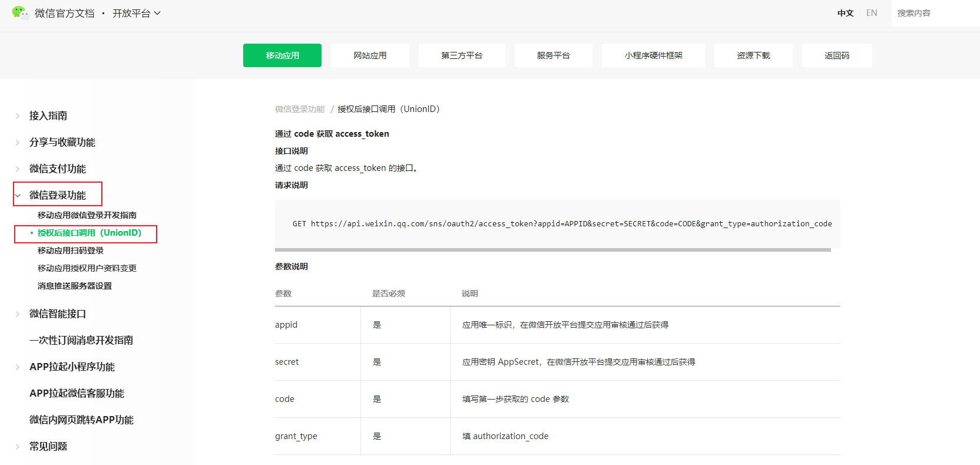
Task: Click the 微信登录功能 breadcrumb link
Action: coord(300,109)
